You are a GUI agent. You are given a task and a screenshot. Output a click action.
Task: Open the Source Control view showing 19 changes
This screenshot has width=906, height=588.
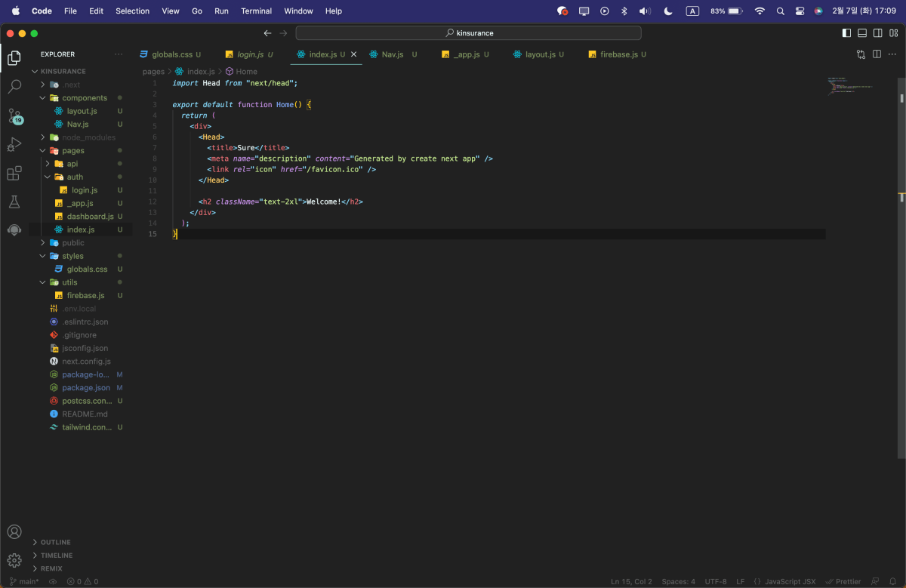pos(14,115)
